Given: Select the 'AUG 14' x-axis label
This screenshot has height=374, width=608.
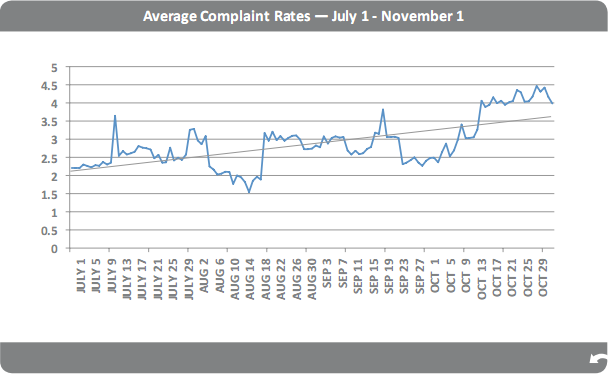Looking at the screenshot, I should (x=250, y=278).
